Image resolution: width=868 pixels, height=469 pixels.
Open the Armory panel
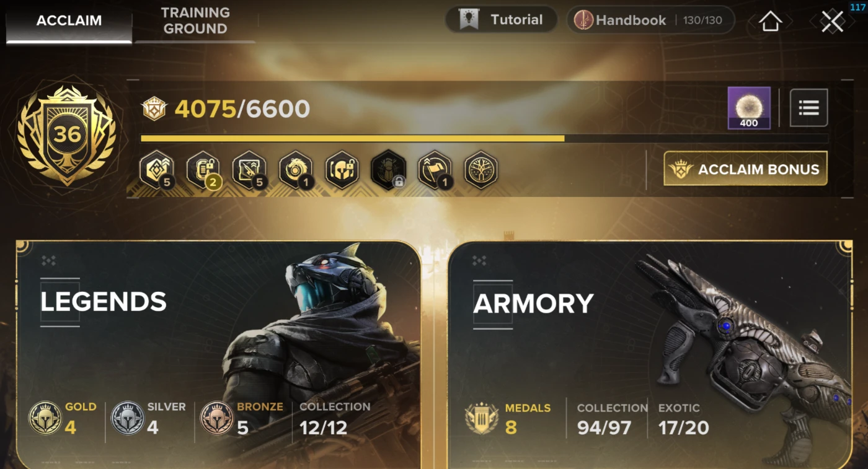point(649,354)
